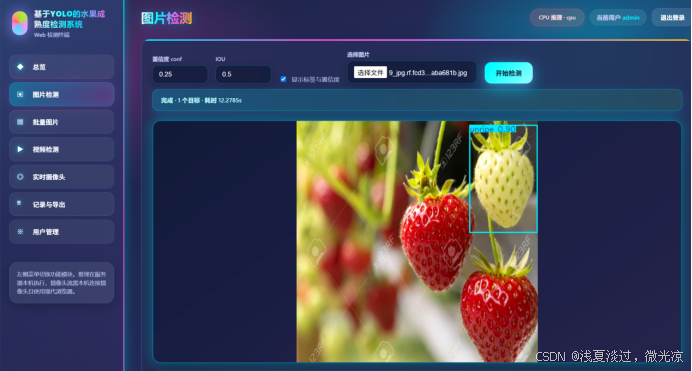Click the diamond icon beside 总览
Screen dimensions: 692x371
[x=20, y=67]
